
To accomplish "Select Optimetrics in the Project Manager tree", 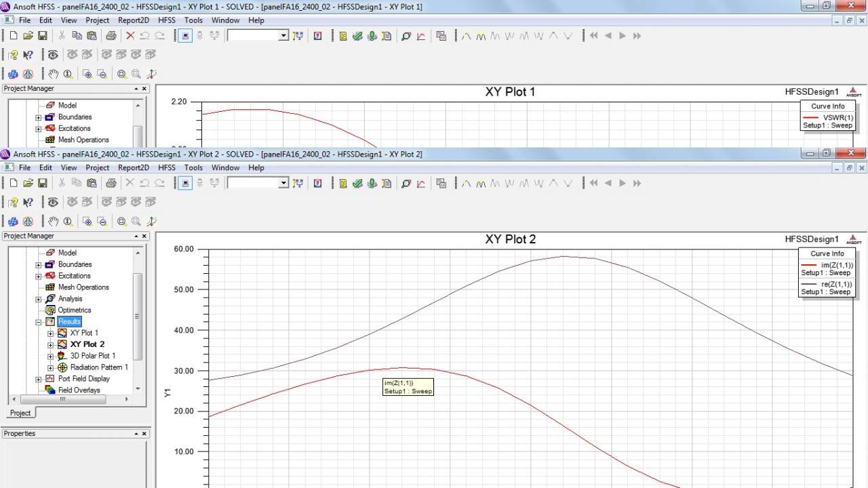I will point(74,310).
